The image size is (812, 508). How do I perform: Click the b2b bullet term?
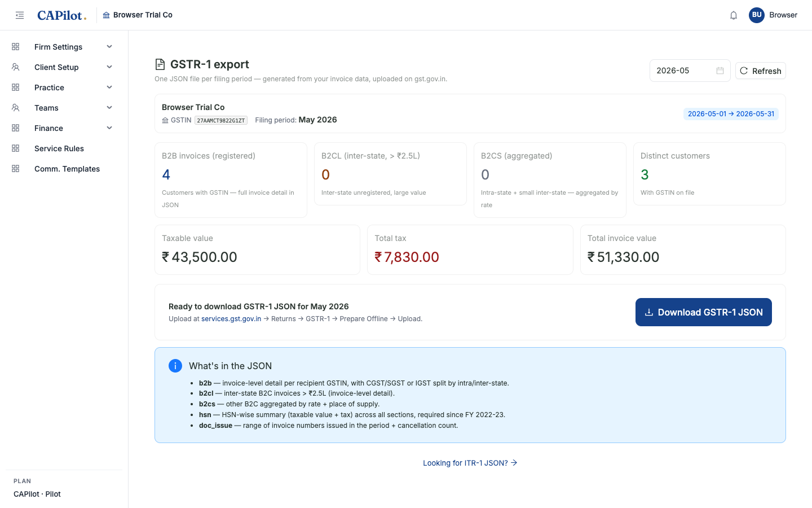(205, 383)
